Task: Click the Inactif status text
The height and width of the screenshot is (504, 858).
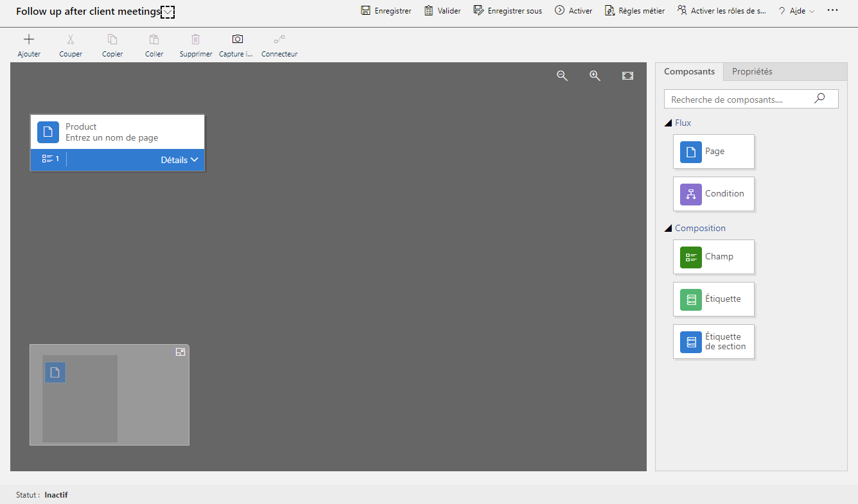Action: coord(56,495)
